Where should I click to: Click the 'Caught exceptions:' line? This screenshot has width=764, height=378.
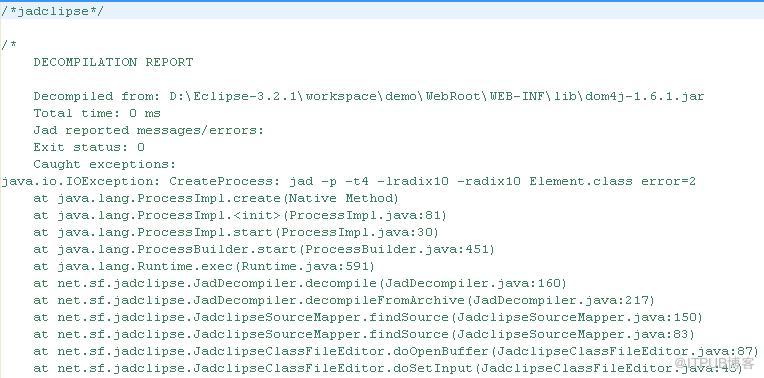[105, 164]
